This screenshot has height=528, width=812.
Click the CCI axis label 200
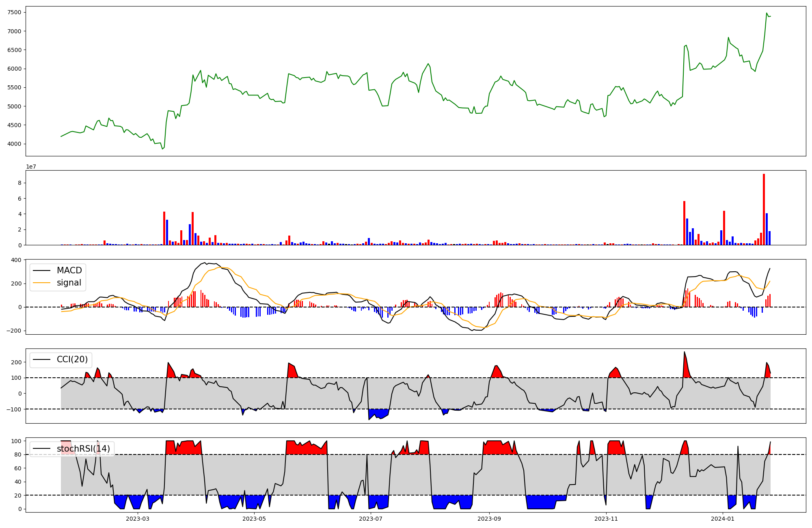17,362
